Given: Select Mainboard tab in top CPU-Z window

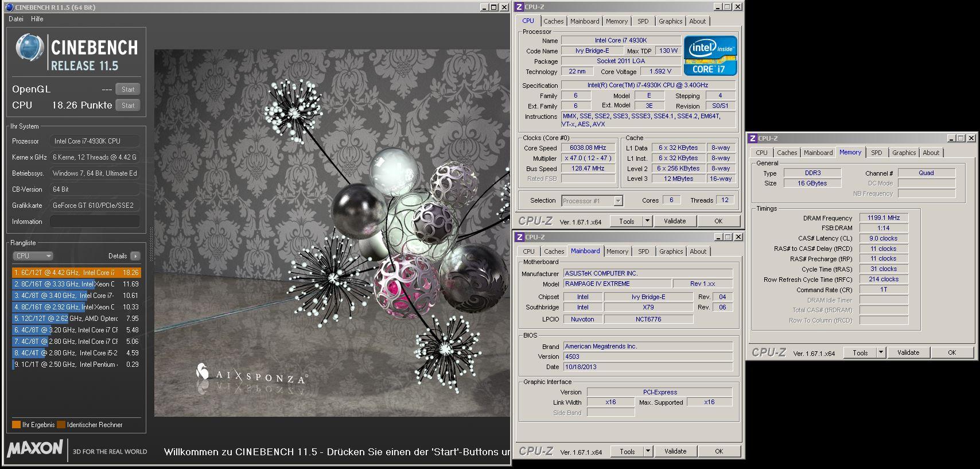Looking at the screenshot, I should click(585, 21).
